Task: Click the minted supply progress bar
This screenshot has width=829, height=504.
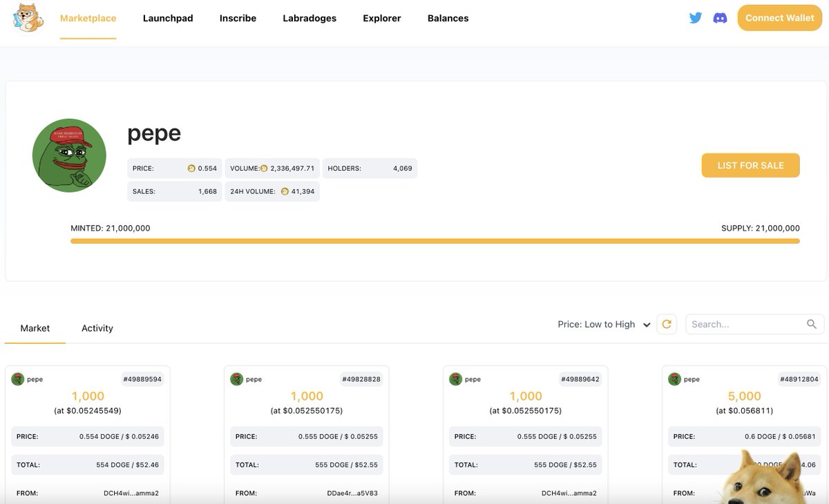Action: [435, 241]
